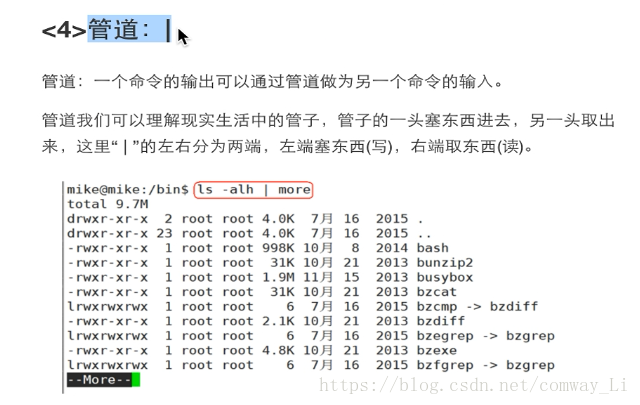Click the text '右端取东西(读)'
The width and height of the screenshot is (640, 405).
point(467,146)
